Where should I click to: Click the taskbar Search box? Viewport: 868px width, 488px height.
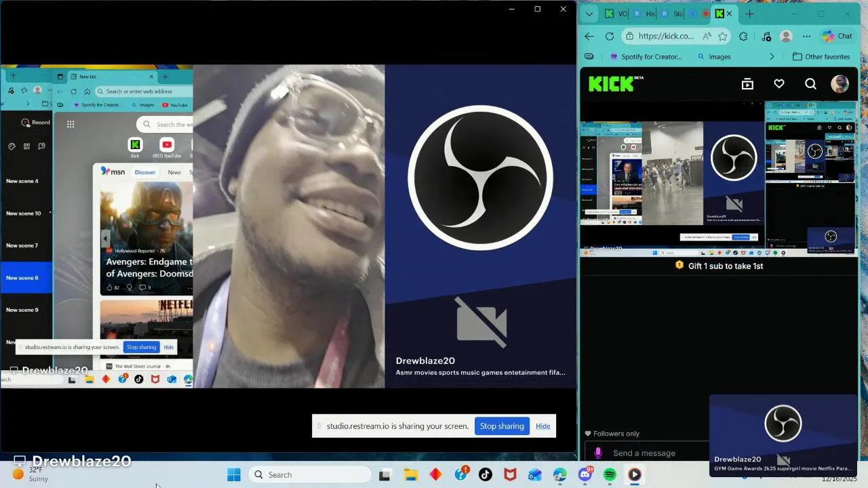click(x=309, y=474)
